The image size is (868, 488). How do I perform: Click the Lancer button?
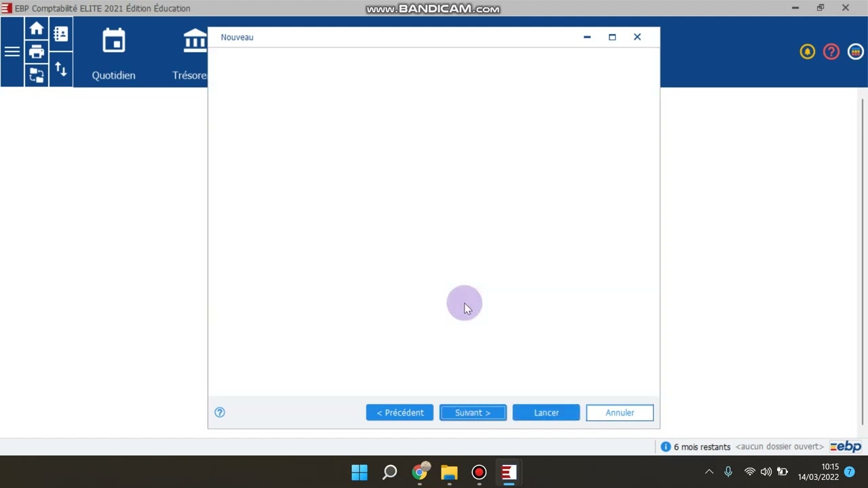[546, 413]
